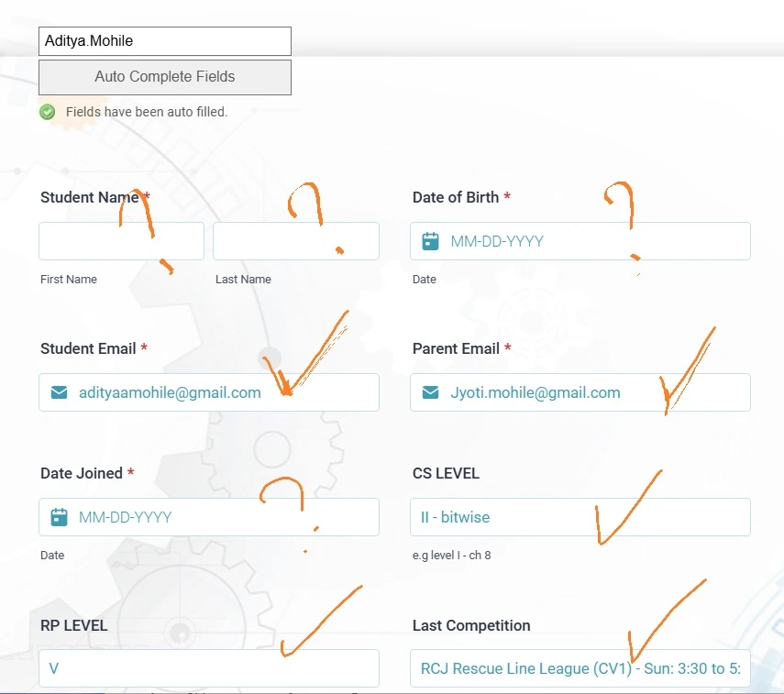Click 'Fields have been auto filled.' message
Screen dimensions: 784x694
[147, 112]
